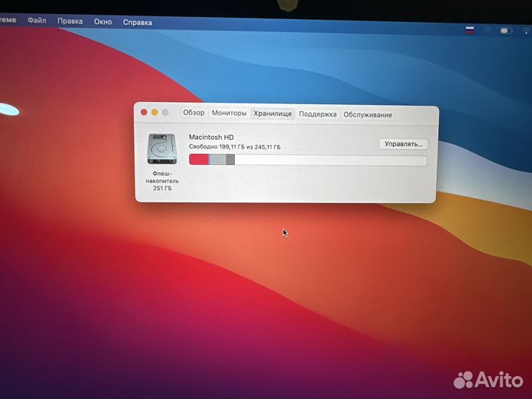Open the Правка menu
Viewport: 532px width, 399px height.
70,21
